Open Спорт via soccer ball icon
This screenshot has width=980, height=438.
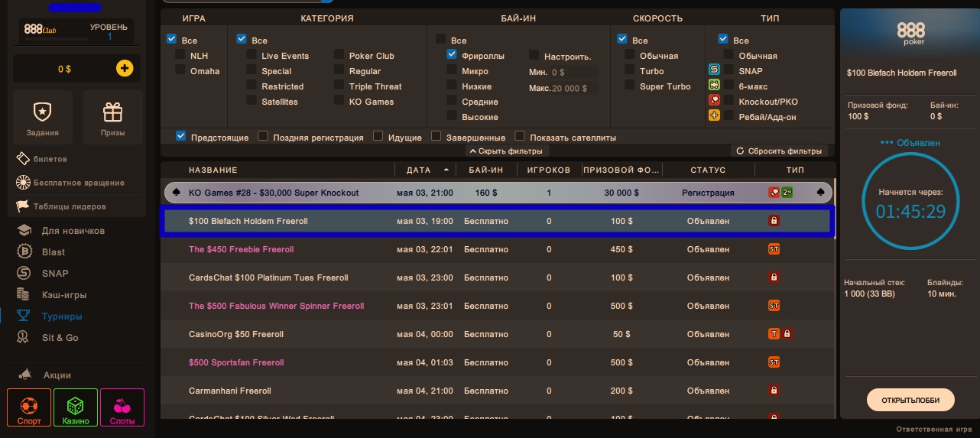click(29, 405)
